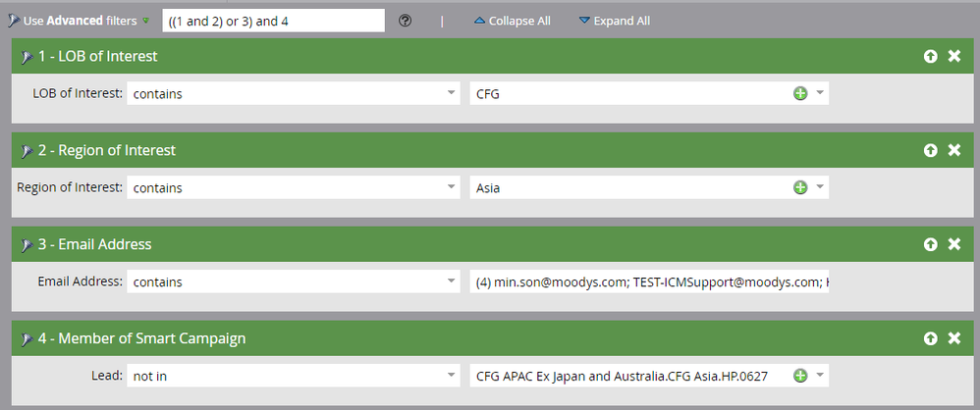Add another value next to Asia

(800, 187)
